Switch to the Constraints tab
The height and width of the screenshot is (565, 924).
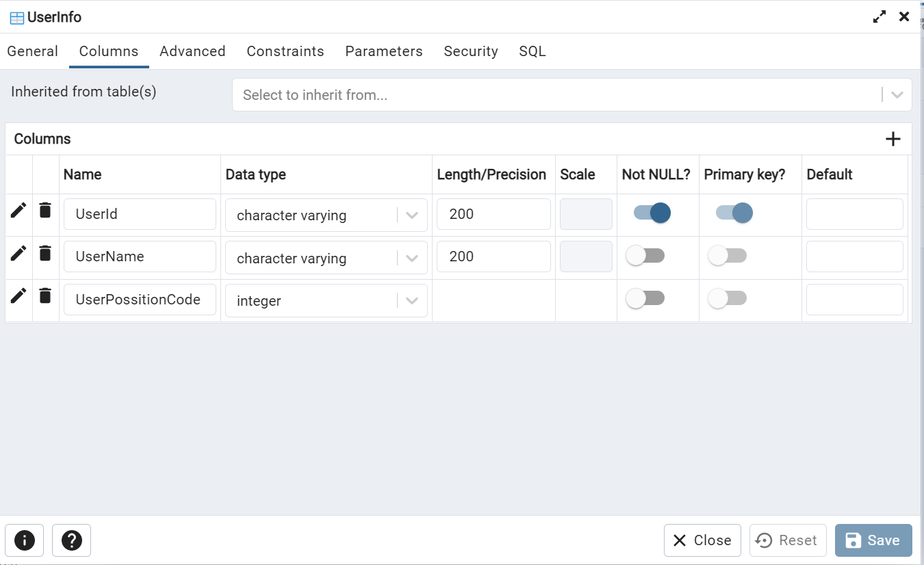point(285,51)
